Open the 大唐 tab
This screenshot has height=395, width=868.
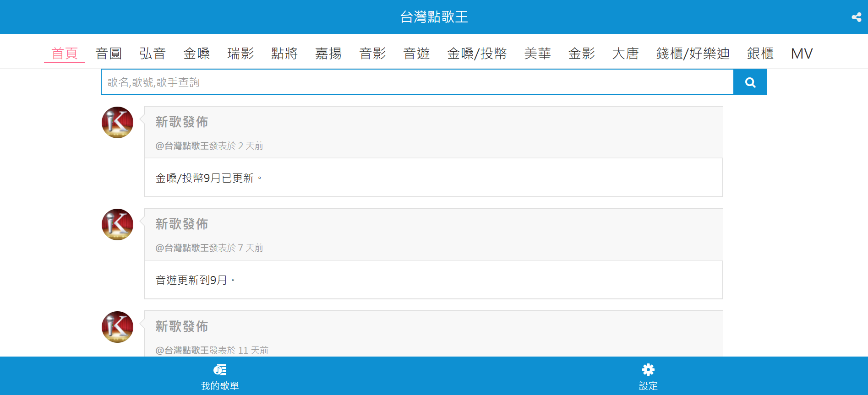(625, 54)
